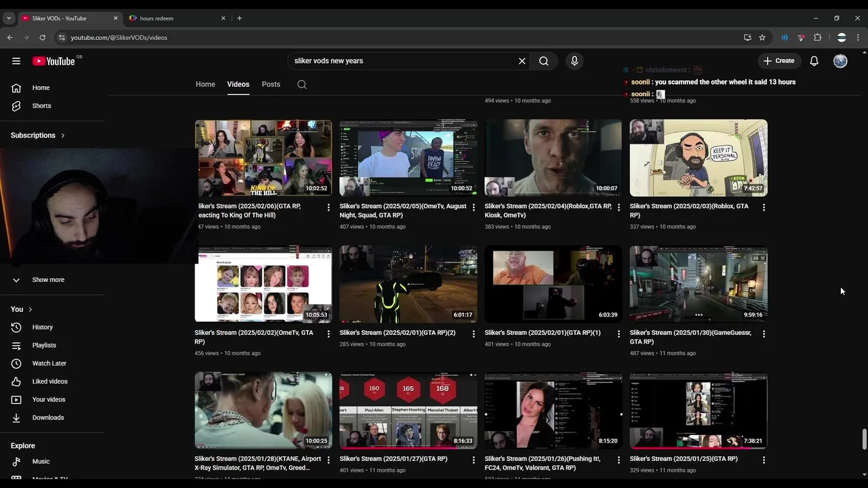Viewport: 868px width, 488px height.
Task: Open options for 2025/02/02 stream video
Action: coord(329,334)
